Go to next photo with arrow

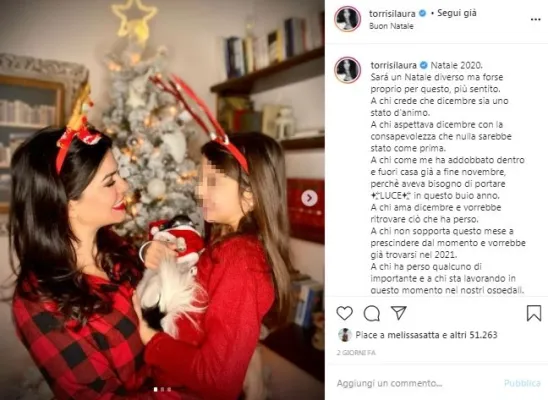(x=309, y=198)
